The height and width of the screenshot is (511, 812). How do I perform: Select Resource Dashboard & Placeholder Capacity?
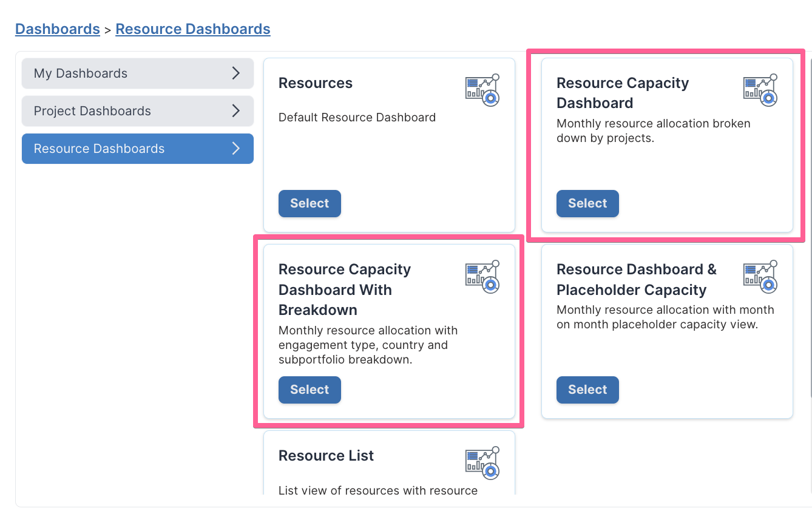(587, 390)
